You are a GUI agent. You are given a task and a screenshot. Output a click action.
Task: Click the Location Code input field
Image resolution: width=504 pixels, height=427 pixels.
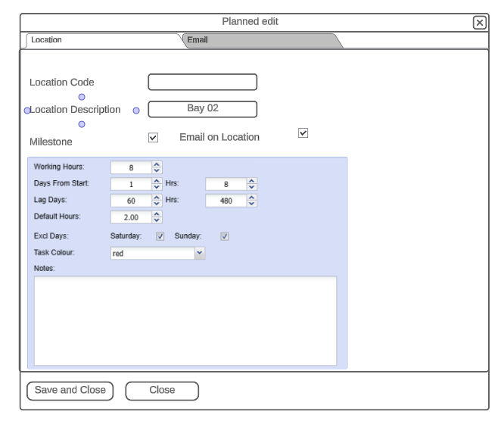click(203, 82)
